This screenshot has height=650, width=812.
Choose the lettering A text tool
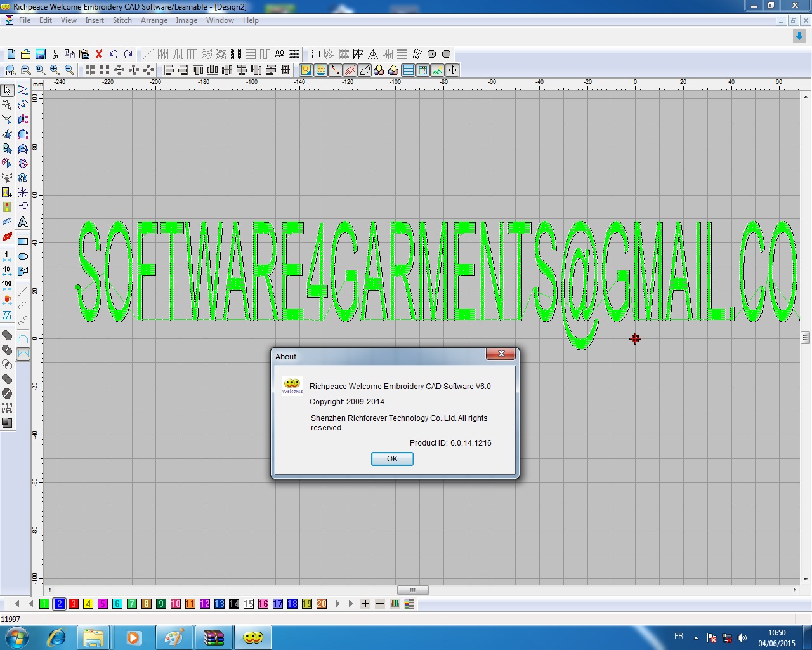[x=23, y=222]
